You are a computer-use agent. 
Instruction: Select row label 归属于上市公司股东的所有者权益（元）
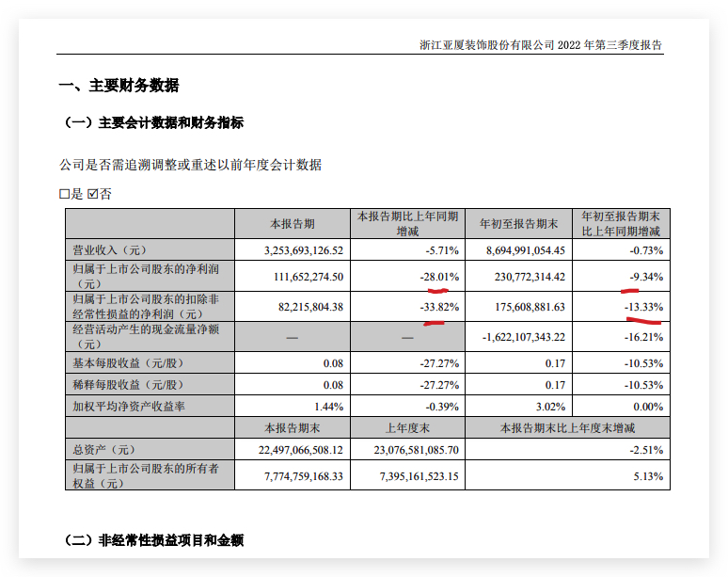tap(146, 475)
